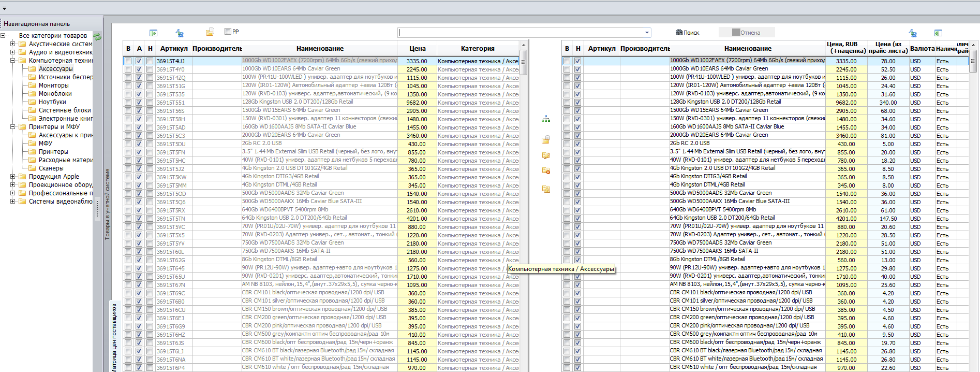The height and width of the screenshot is (372, 980).
Task: Sort left table by Цена column header
Action: 418,49
